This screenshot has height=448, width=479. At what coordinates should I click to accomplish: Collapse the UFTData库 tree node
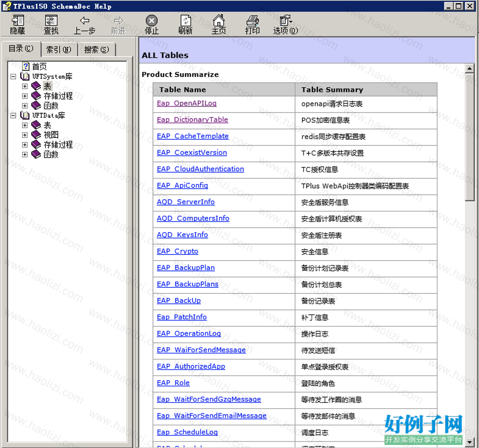point(13,116)
